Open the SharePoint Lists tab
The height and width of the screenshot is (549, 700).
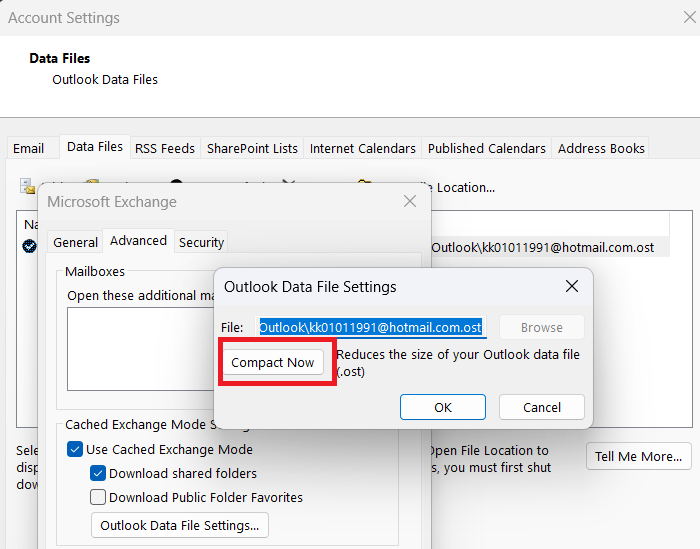coord(252,148)
